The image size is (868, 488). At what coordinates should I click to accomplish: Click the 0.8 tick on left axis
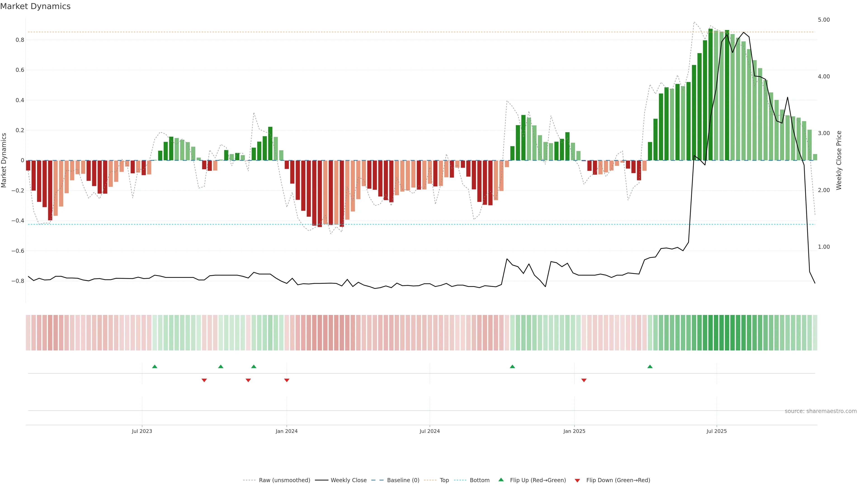pos(20,40)
